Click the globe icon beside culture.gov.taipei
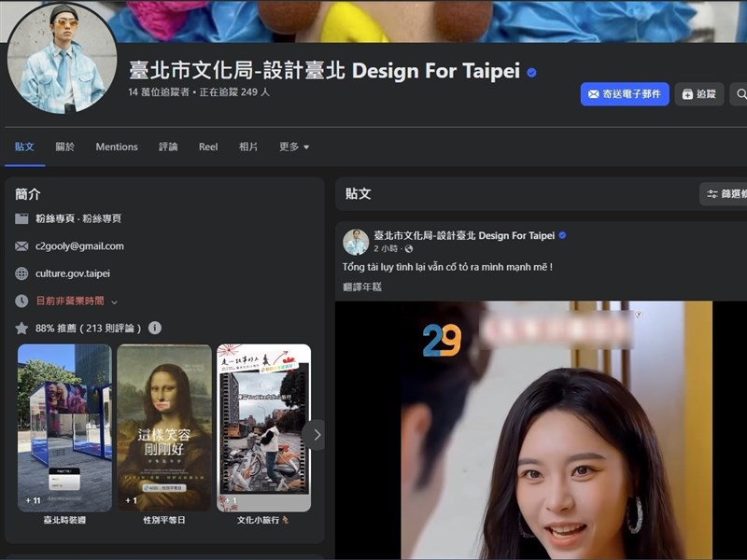747x560 pixels. click(x=21, y=273)
